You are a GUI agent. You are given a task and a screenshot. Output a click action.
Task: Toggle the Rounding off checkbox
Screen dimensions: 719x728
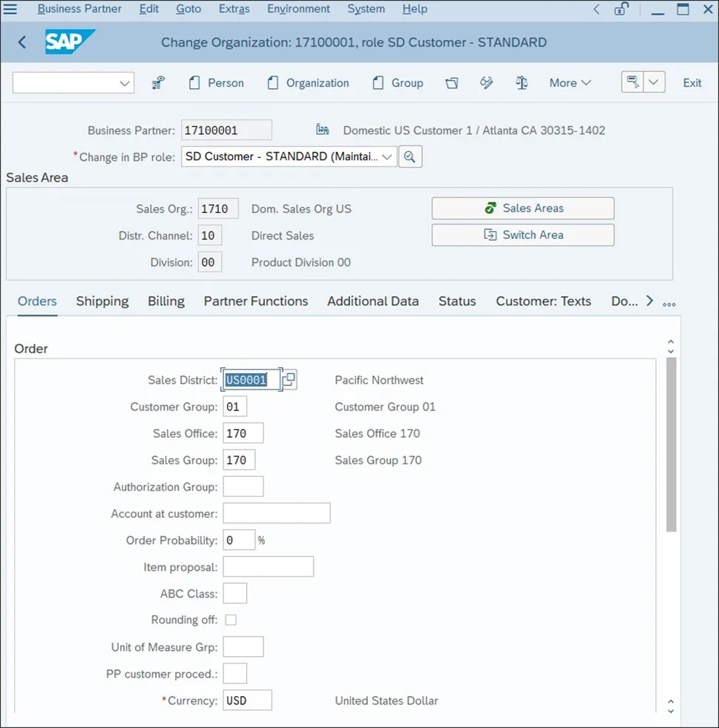point(231,620)
